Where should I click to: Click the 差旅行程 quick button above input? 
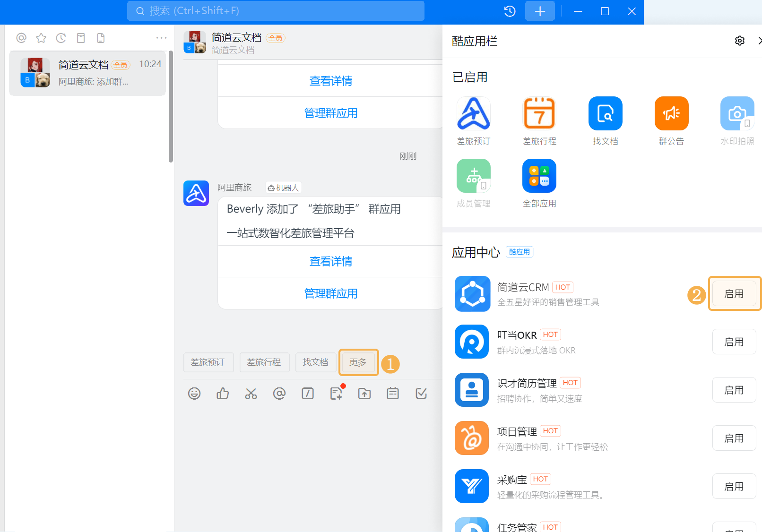264,362
